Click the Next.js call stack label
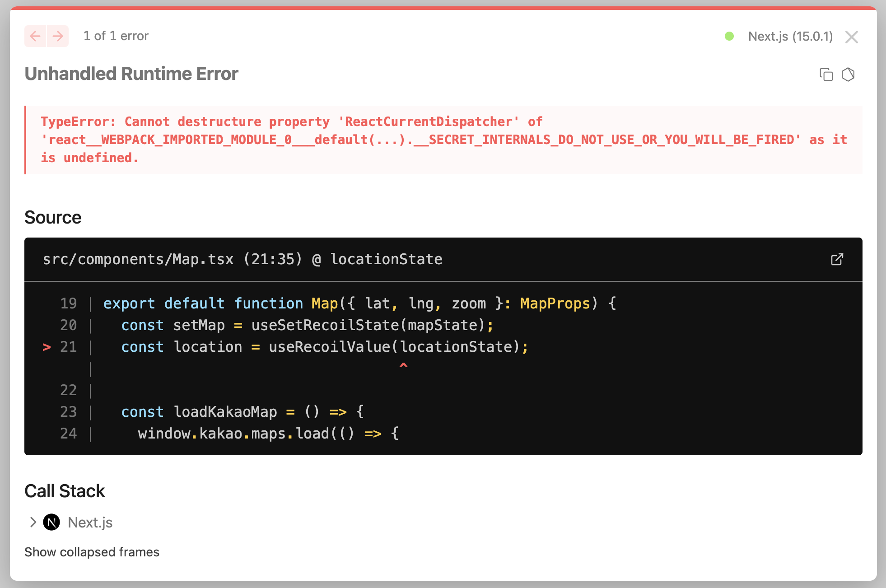Screen dimensions: 886x588 click(x=90, y=523)
